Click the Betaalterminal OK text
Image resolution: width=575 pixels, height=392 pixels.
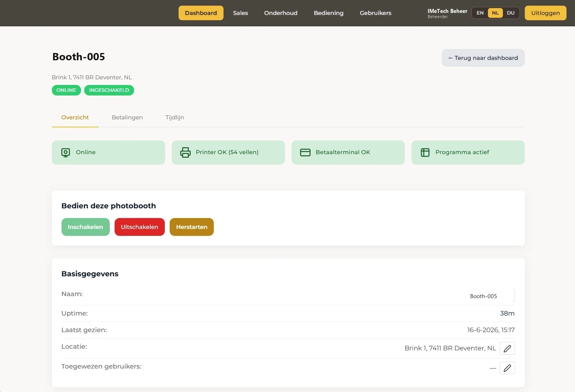coord(343,153)
